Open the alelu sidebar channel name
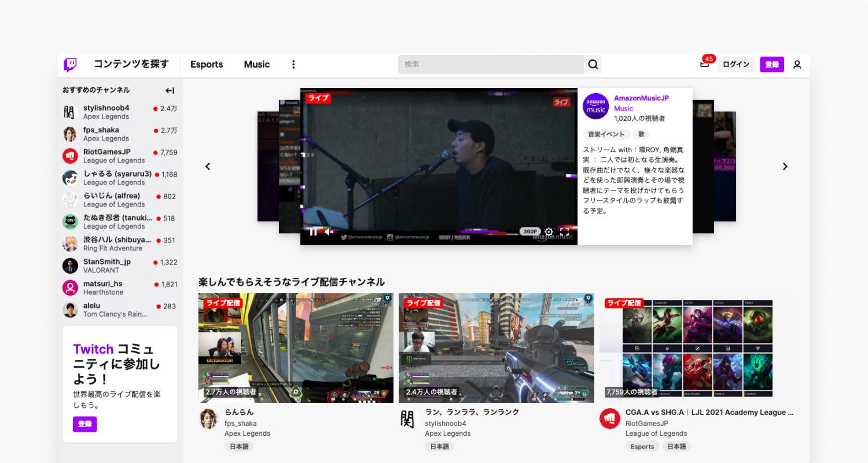 (91, 306)
